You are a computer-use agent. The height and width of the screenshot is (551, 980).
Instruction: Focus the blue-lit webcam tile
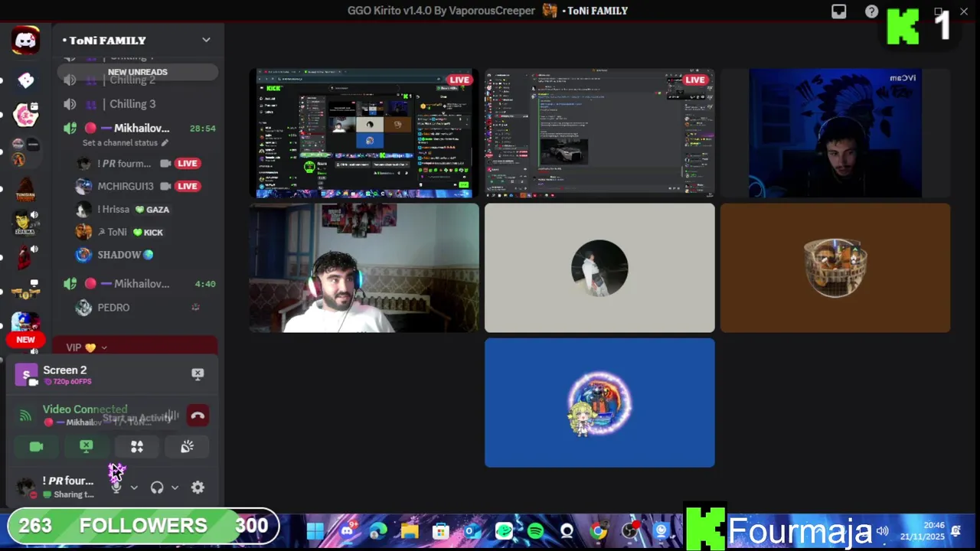(835, 133)
